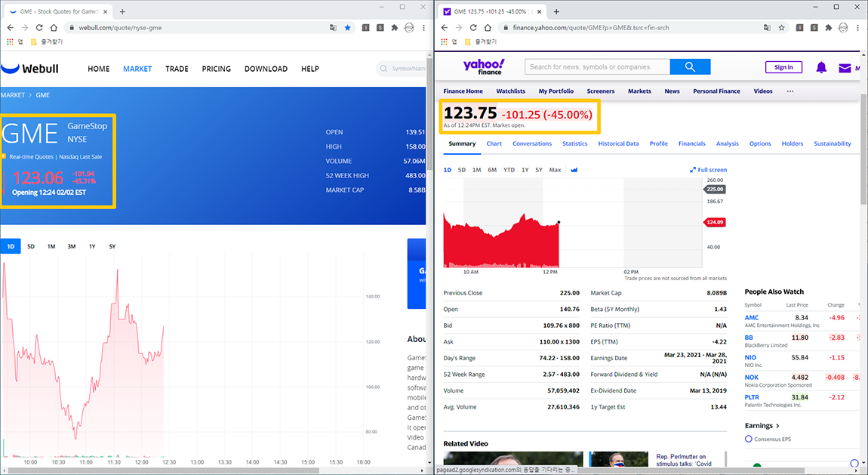This screenshot has width=868, height=475.
Task: Open Yahoo Mail envelope icon
Action: click(845, 68)
